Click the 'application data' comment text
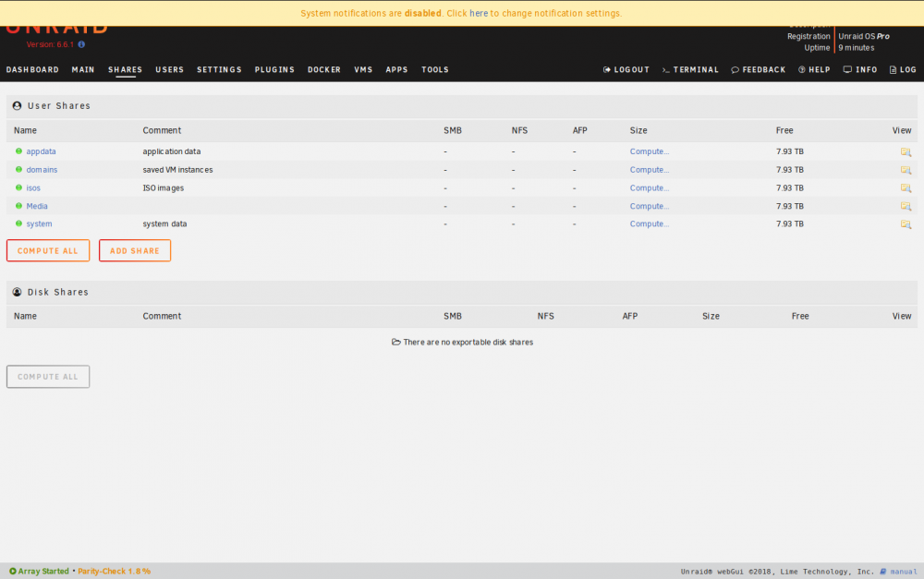Screen dimensions: 924x579 tap(172, 151)
